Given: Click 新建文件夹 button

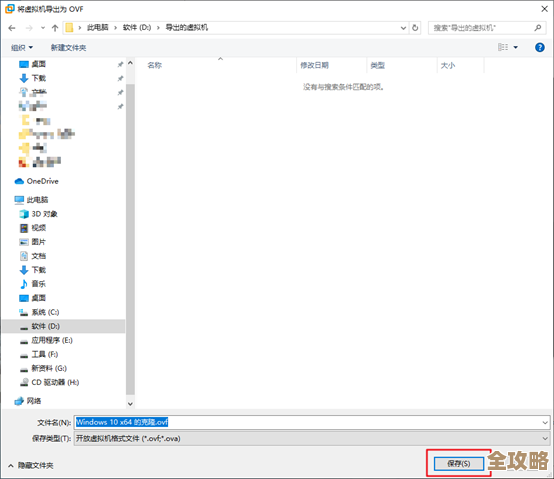Looking at the screenshot, I should tap(69, 47).
